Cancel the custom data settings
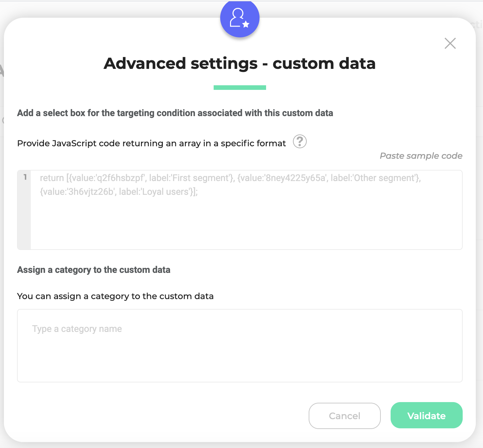 click(345, 416)
